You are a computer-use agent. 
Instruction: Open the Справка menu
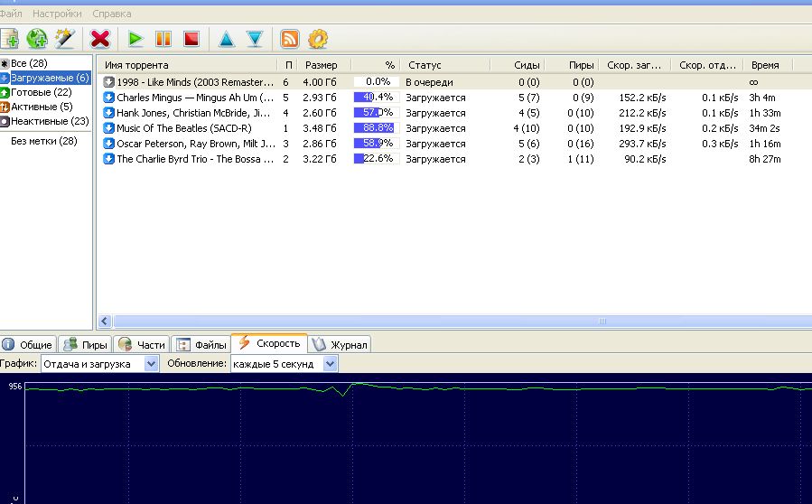coord(111,14)
